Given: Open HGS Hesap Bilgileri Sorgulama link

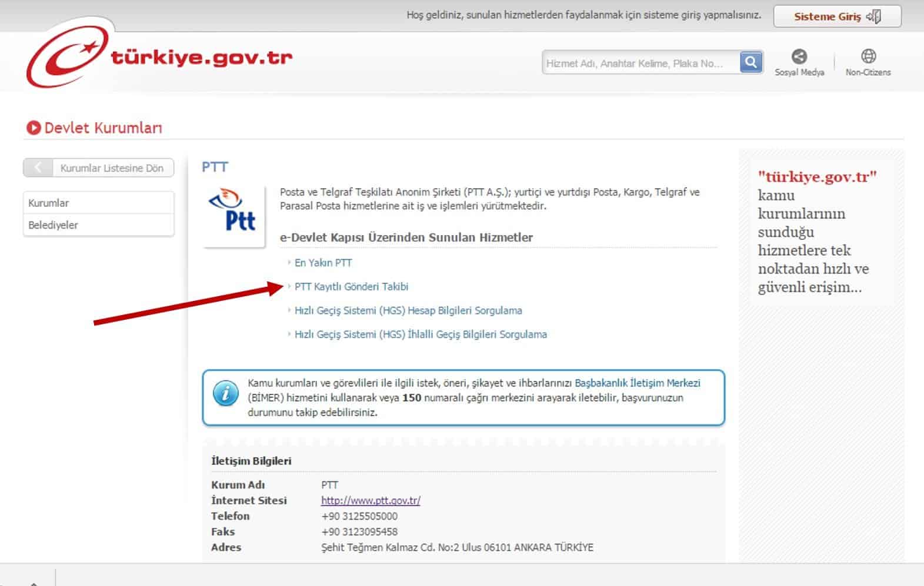Looking at the screenshot, I should (x=408, y=310).
